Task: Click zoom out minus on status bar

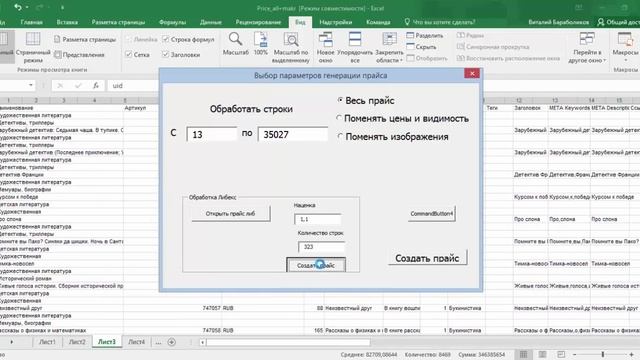Action: click(x=574, y=354)
